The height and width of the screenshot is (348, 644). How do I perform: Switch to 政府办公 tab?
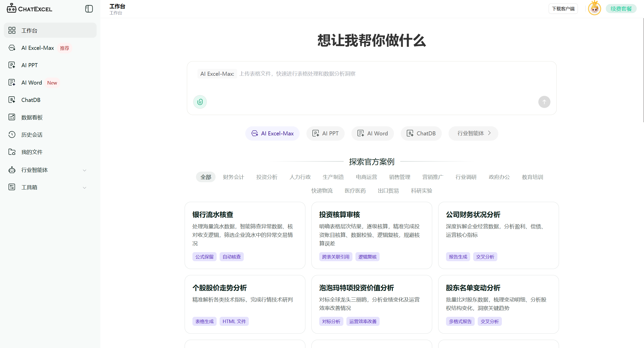(499, 177)
